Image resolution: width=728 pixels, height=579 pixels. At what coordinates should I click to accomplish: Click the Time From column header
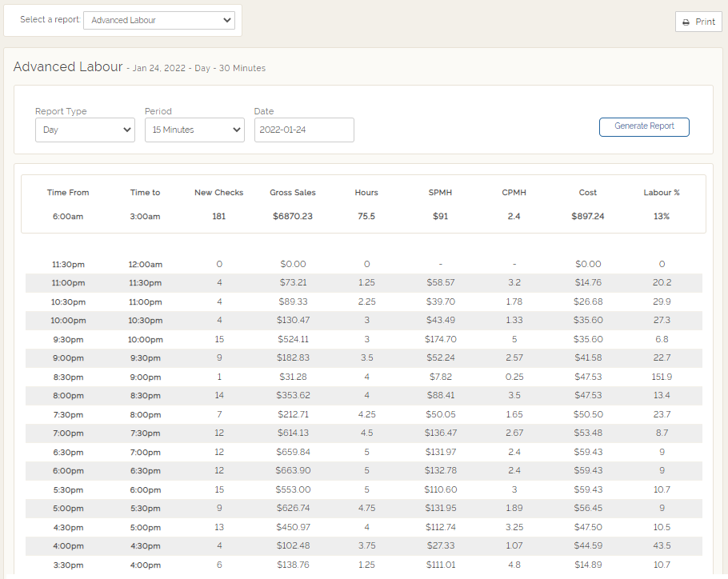(x=68, y=193)
